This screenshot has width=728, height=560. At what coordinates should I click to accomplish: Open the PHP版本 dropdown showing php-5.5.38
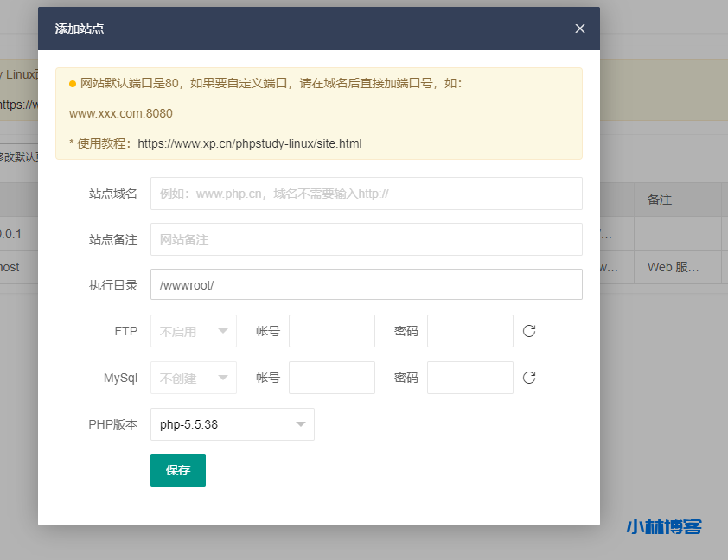coord(232,424)
